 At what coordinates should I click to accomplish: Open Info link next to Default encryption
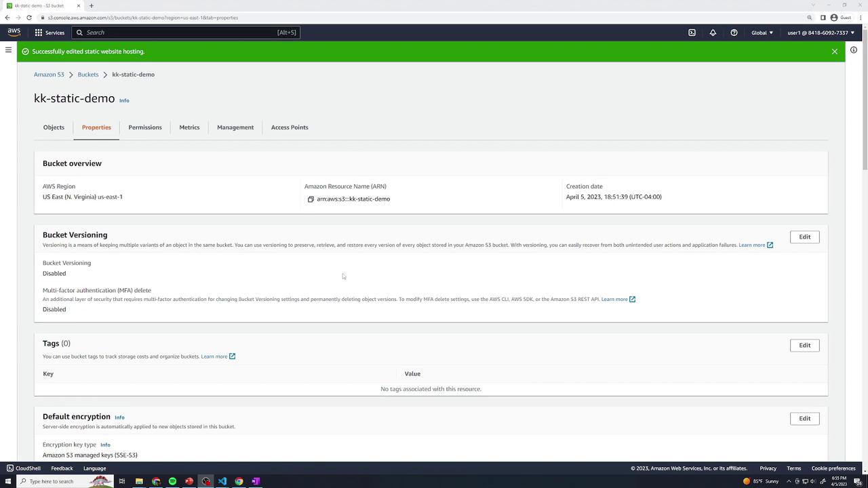pos(119,418)
